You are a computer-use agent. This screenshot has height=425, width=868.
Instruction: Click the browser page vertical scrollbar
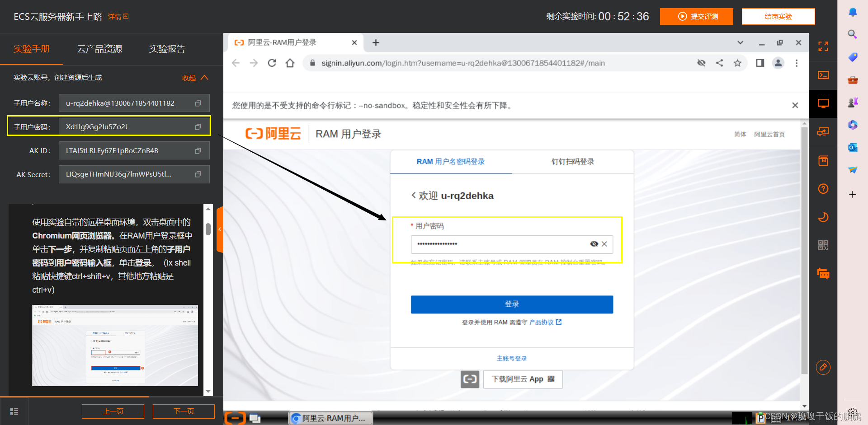click(x=804, y=251)
